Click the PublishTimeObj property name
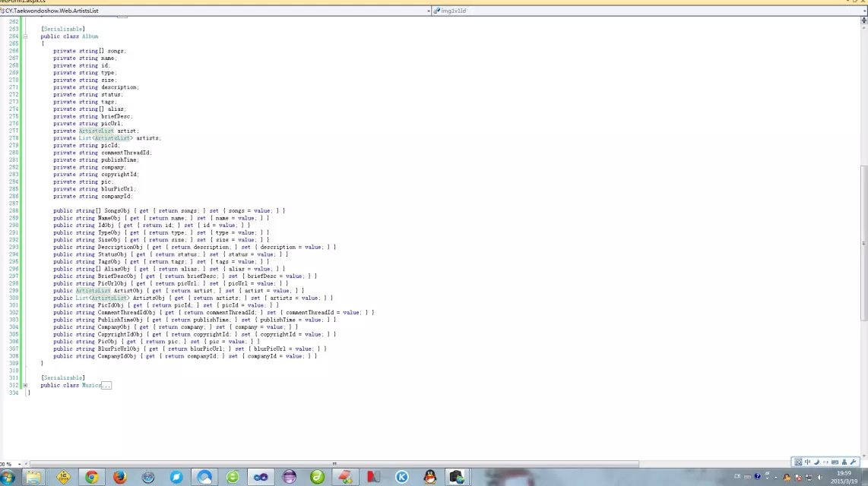This screenshot has width=868, height=486. click(x=120, y=320)
